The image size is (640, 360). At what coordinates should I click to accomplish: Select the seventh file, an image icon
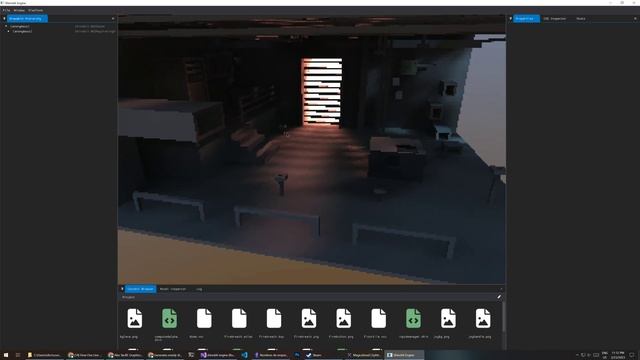[x=343, y=318]
